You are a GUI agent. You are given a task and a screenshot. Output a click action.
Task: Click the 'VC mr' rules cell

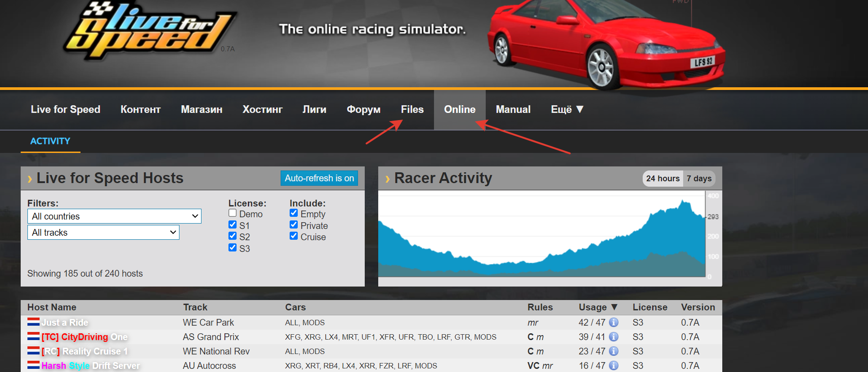540,366
